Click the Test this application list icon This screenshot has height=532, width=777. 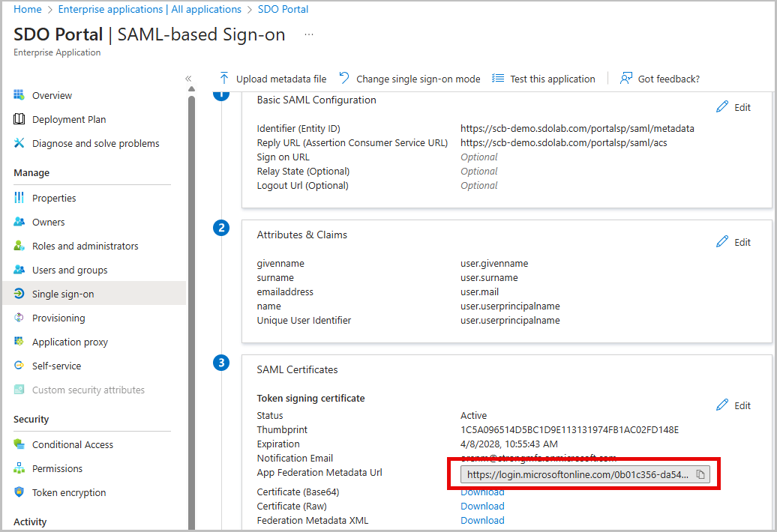tap(498, 78)
